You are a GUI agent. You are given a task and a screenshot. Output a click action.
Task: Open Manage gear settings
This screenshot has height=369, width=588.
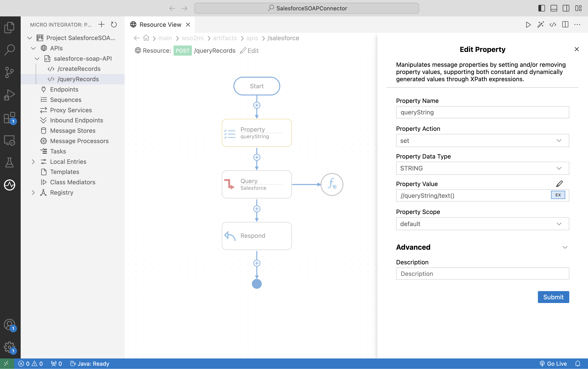coord(10,347)
